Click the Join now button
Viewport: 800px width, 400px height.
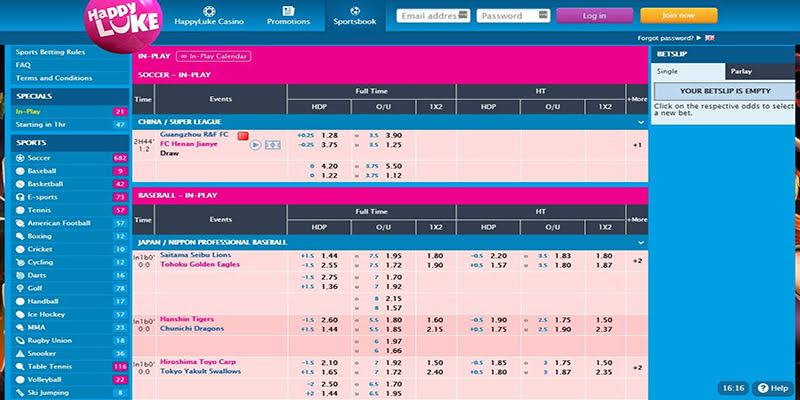coord(679,16)
